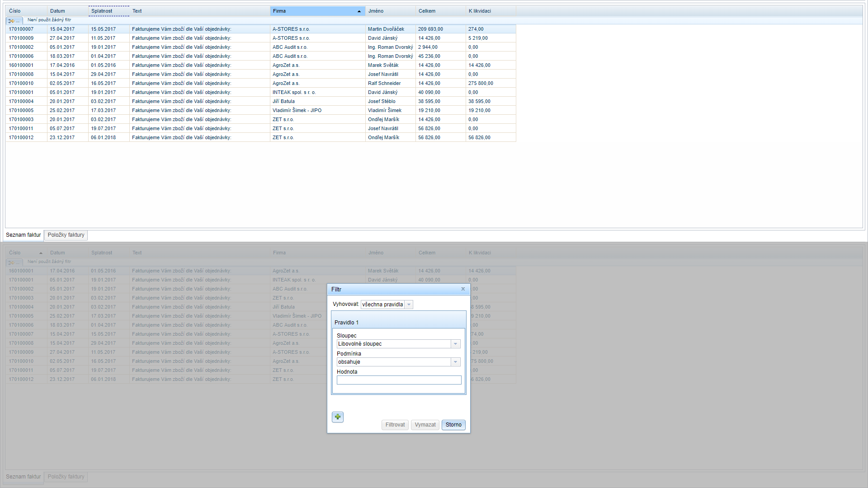Click the Hodnota input field
The height and width of the screenshot is (488, 868).
(399, 380)
